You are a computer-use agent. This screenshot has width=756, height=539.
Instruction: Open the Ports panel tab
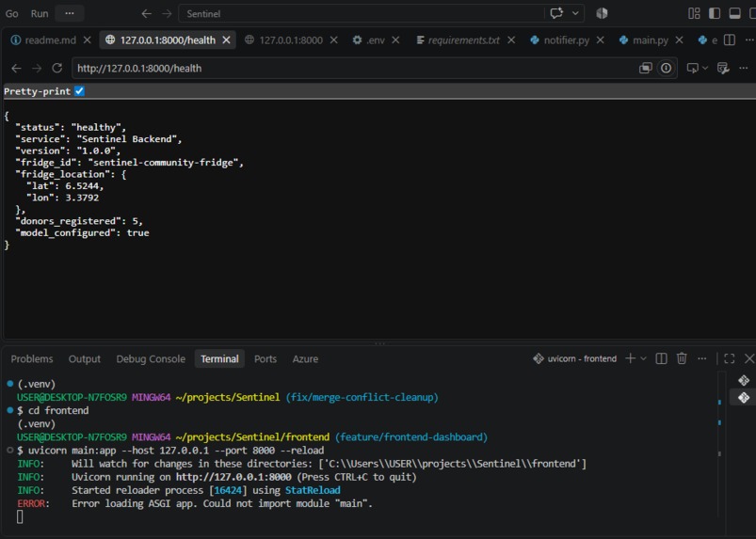(265, 358)
